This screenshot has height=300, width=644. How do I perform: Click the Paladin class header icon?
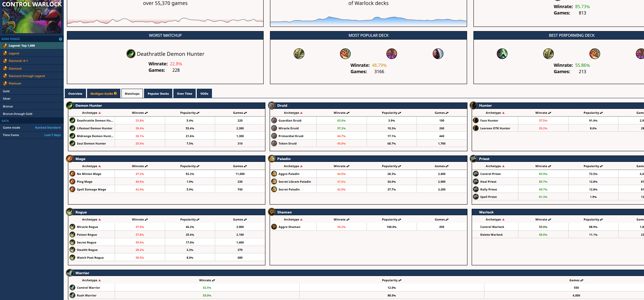click(272, 159)
